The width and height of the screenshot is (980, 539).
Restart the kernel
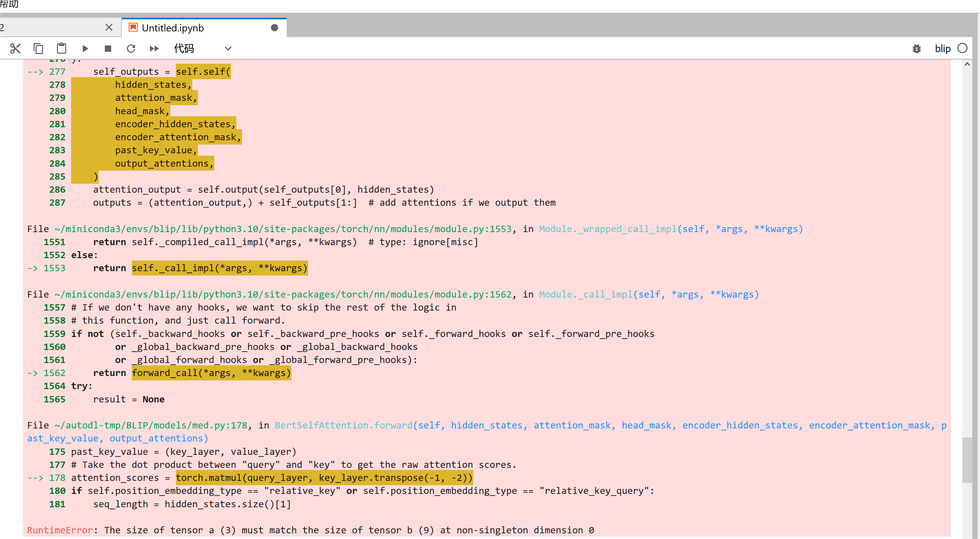pyautogui.click(x=131, y=48)
